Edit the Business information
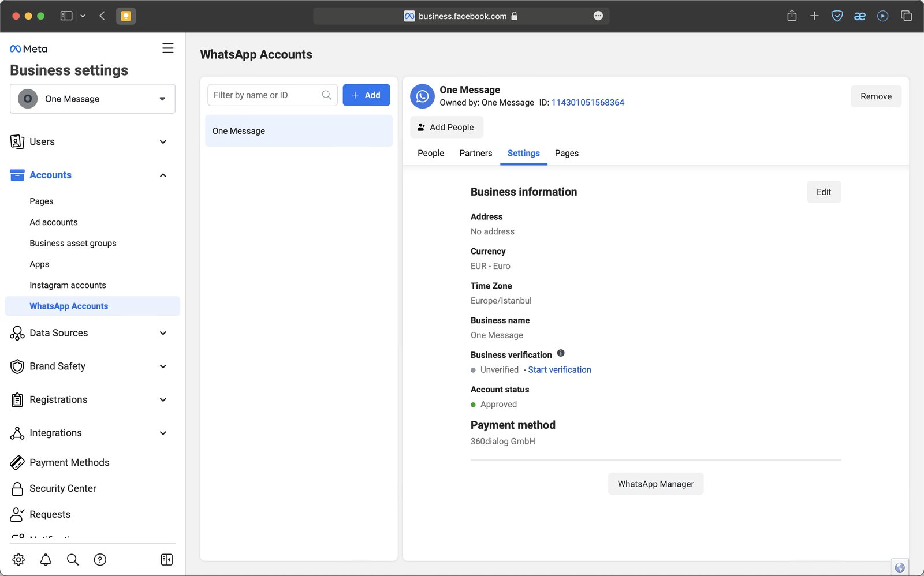This screenshot has height=576, width=924. (824, 192)
